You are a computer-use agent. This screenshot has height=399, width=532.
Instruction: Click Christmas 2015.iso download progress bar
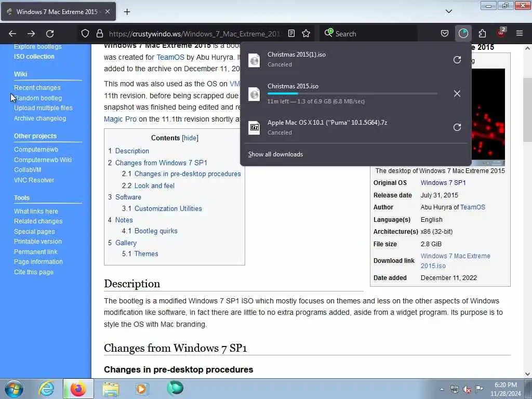352,94
